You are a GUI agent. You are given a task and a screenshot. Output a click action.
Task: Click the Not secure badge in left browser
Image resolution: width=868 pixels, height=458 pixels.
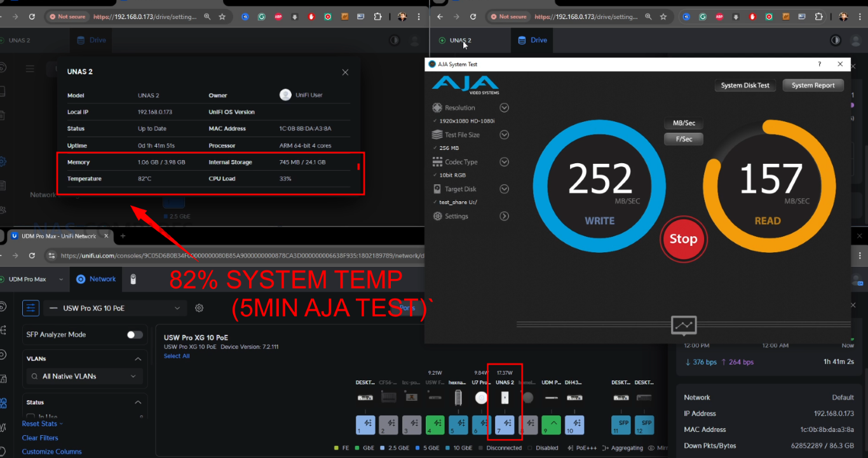[67, 17]
